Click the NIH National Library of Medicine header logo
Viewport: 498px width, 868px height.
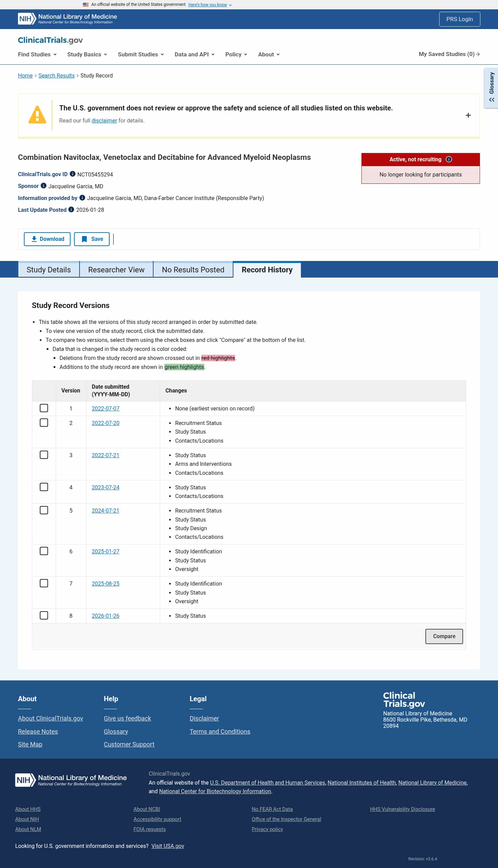(67, 19)
